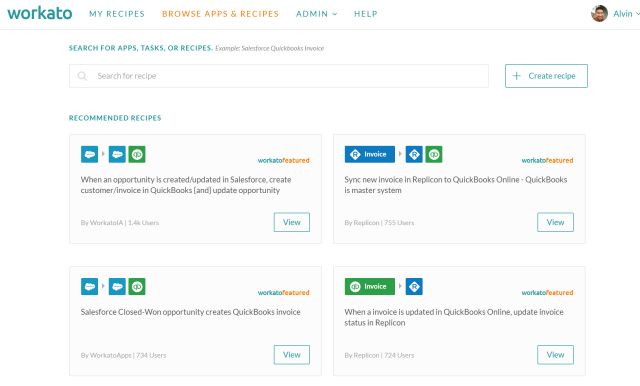The height and width of the screenshot is (386, 640).
Task: Expand the ADMIN dropdown menu
Action: 317,14
